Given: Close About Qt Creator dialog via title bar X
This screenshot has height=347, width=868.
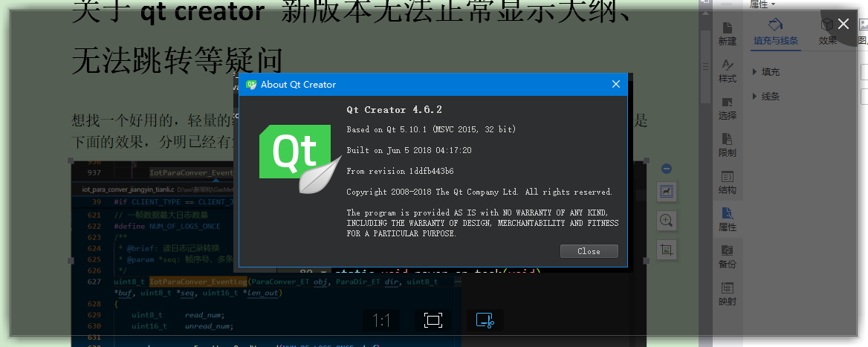Looking at the screenshot, I should 615,84.
